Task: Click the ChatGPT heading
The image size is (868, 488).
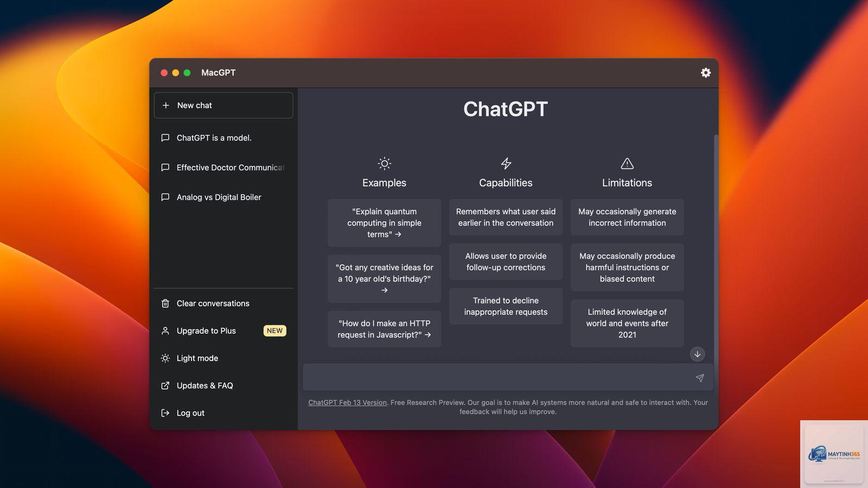Action: [x=506, y=109]
